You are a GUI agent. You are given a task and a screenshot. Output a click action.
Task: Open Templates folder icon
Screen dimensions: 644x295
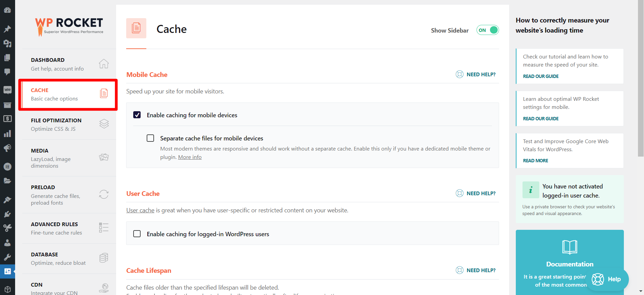click(7, 181)
